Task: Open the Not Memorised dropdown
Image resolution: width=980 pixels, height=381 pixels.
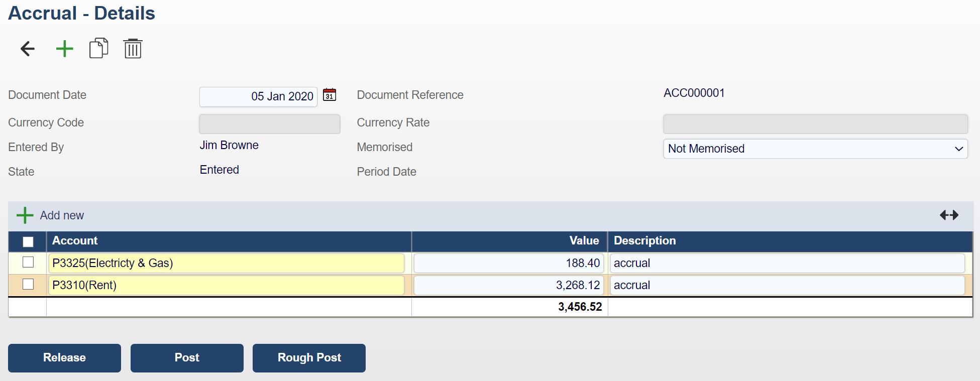Action: pyautogui.click(x=815, y=149)
